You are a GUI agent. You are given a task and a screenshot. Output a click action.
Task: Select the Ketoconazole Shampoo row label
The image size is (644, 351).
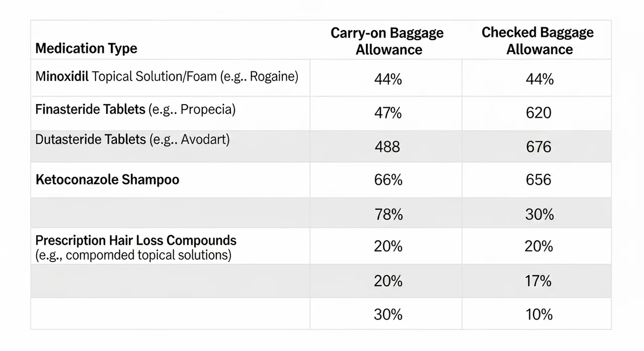(107, 180)
